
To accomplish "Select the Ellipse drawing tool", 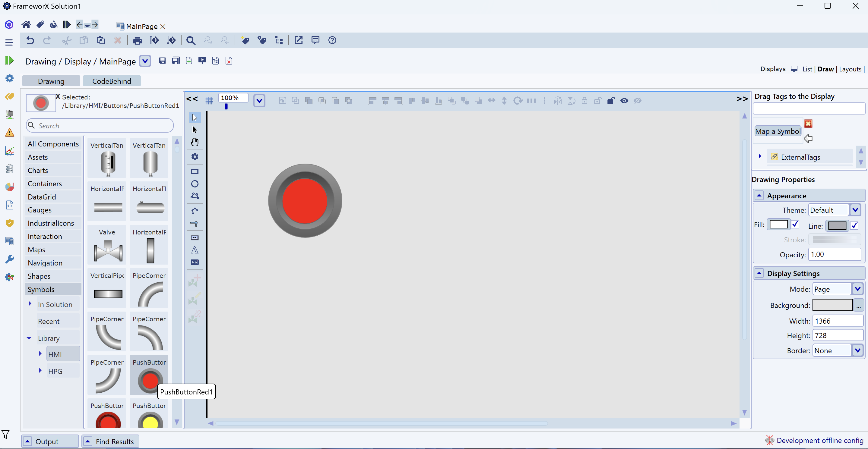I will point(195,184).
